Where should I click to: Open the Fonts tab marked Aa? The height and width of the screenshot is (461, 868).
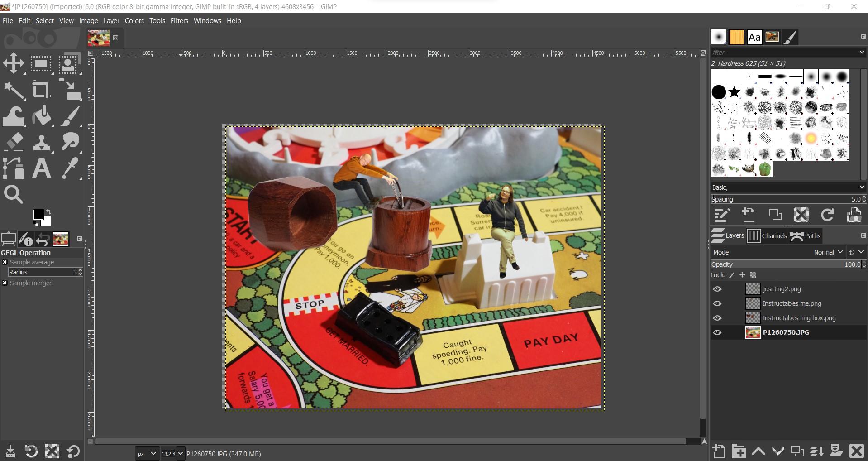[754, 37]
